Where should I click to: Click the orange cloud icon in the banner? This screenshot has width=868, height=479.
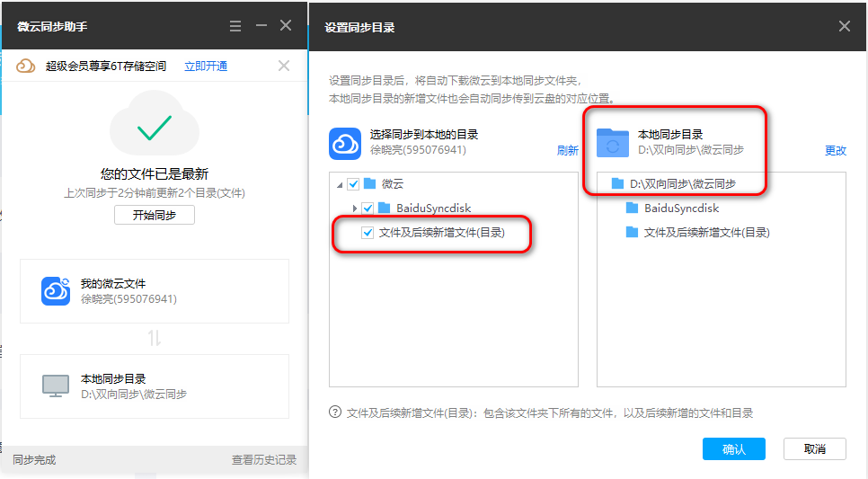[25, 67]
